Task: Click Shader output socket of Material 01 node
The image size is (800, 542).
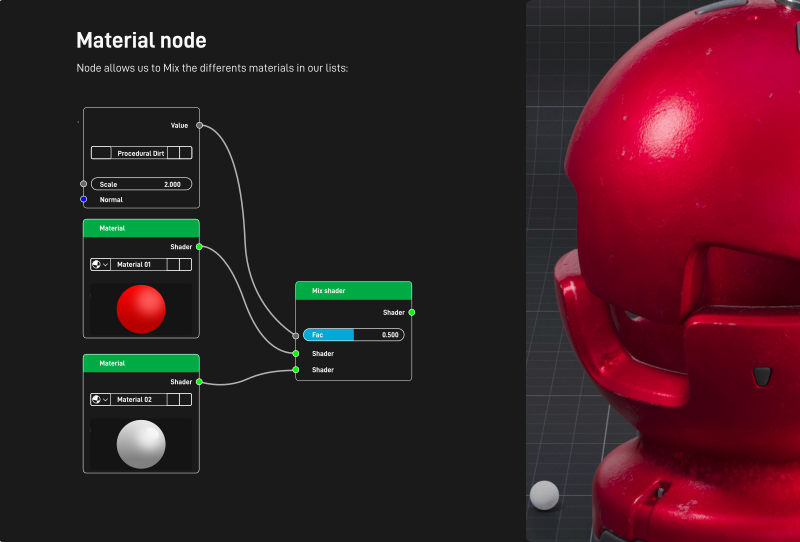Action: [199, 247]
